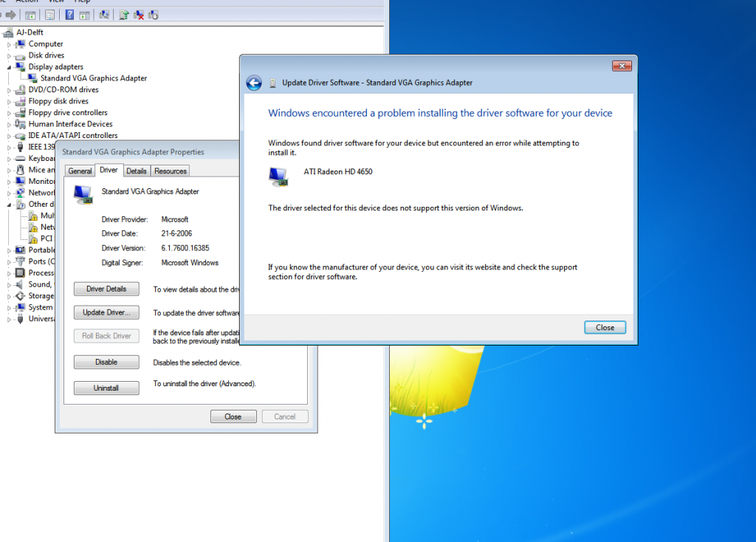Click driver date value 21-6-2006

176,233
